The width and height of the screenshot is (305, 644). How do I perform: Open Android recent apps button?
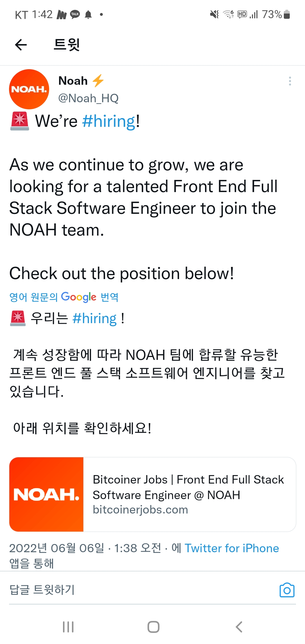[68, 627]
